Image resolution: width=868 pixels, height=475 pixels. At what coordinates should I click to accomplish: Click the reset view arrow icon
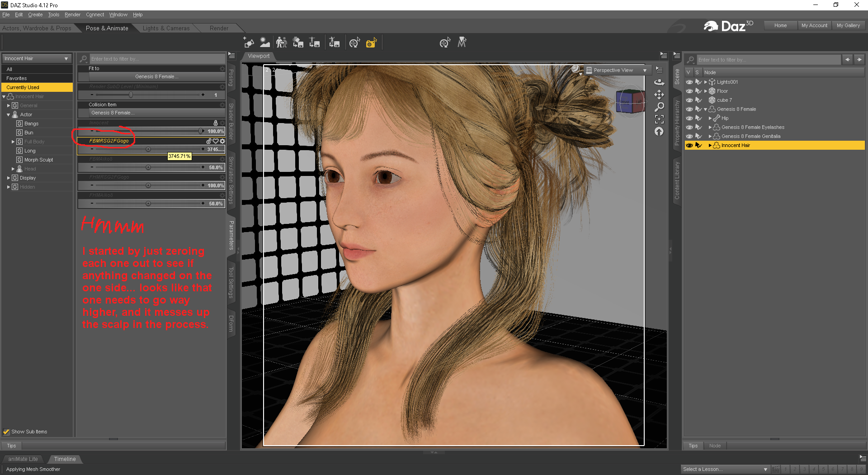pyautogui.click(x=659, y=132)
